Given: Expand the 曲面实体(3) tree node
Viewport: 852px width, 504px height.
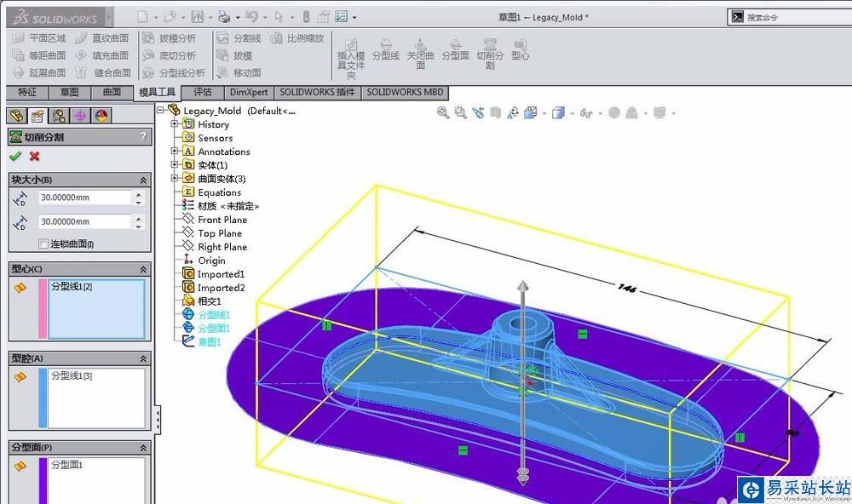Looking at the screenshot, I should click(x=175, y=178).
